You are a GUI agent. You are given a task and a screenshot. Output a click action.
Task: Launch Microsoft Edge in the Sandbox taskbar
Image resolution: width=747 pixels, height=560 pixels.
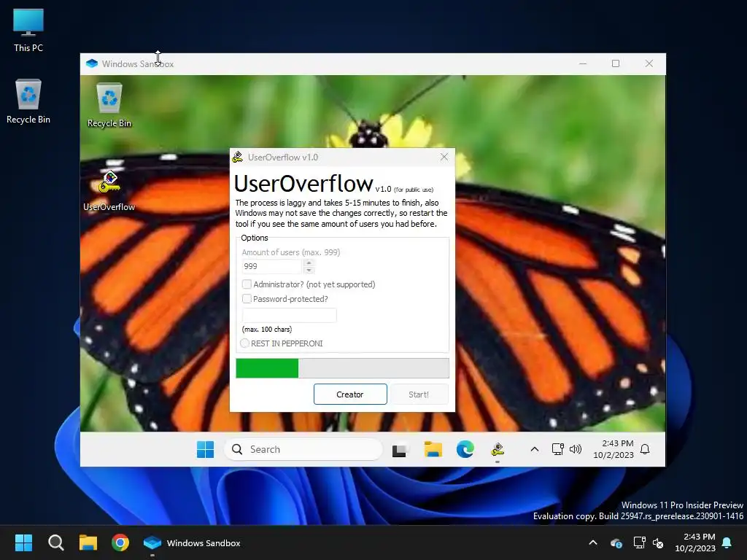pyautogui.click(x=465, y=449)
